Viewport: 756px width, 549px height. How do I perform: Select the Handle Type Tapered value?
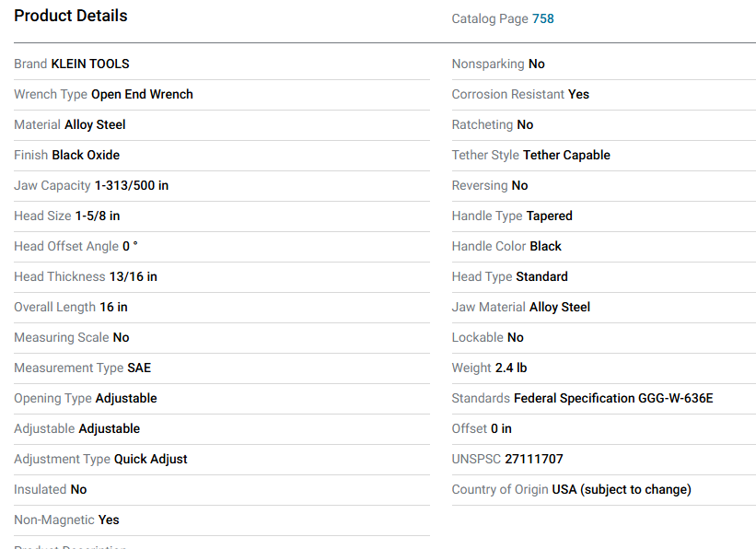tap(549, 216)
